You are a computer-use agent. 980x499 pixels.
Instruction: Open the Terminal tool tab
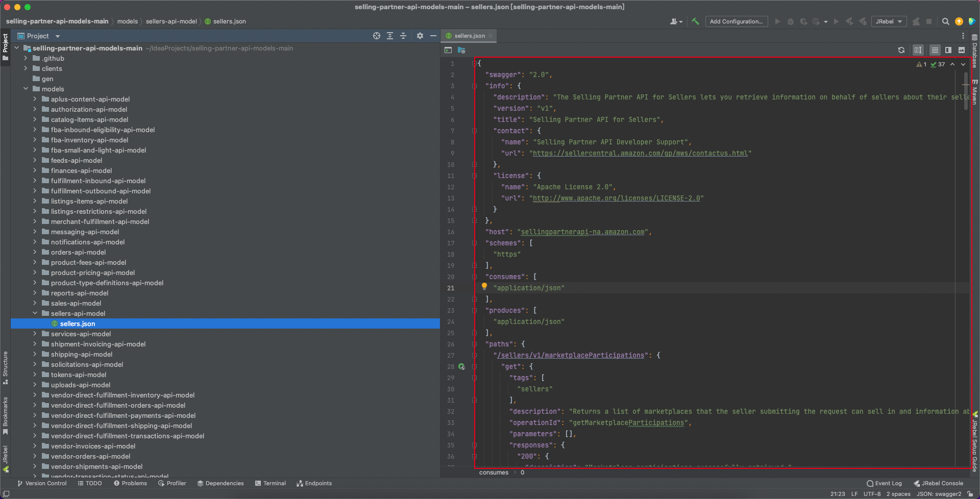pyautogui.click(x=271, y=483)
